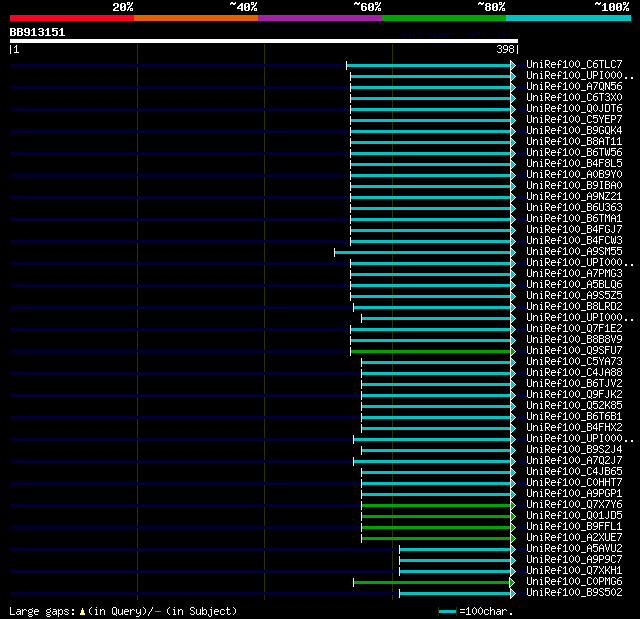
Task: Click the white BB913151 query bar
Action: (x=264, y=41)
